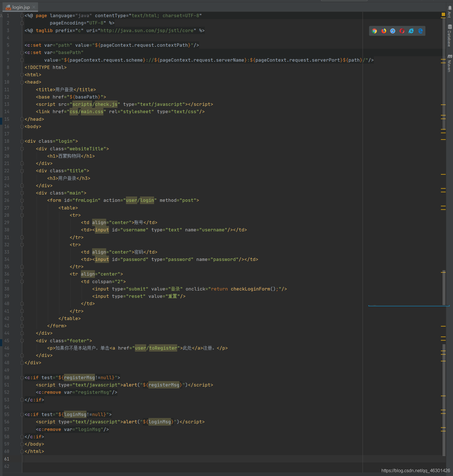Collapse the div class main fold at line 25
Screen dimensions: 453x476
[x=22, y=193]
